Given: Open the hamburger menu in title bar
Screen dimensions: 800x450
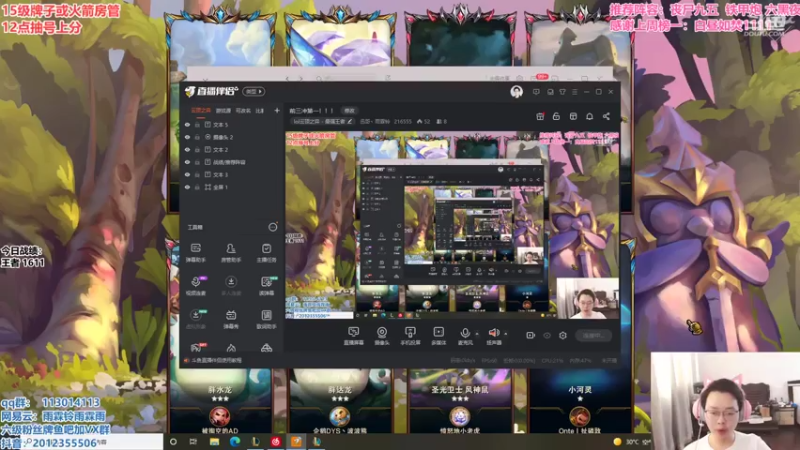Looking at the screenshot, I should [x=574, y=92].
